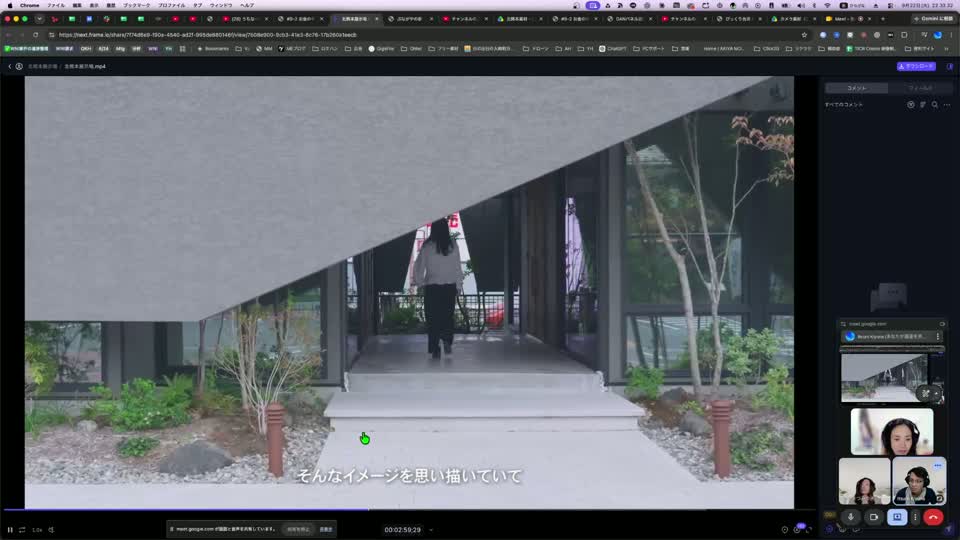The image size is (960, 540).
Task: Open Meet more options dots
Action: coord(915,517)
